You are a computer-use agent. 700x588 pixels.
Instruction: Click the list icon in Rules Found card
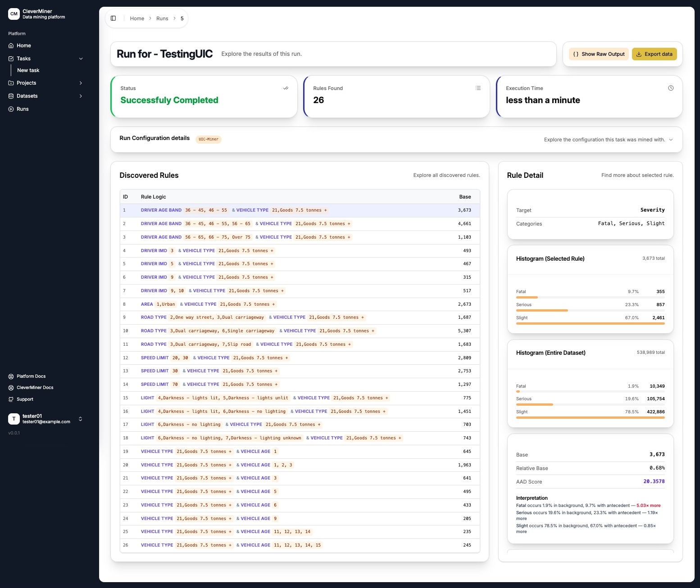tap(478, 88)
